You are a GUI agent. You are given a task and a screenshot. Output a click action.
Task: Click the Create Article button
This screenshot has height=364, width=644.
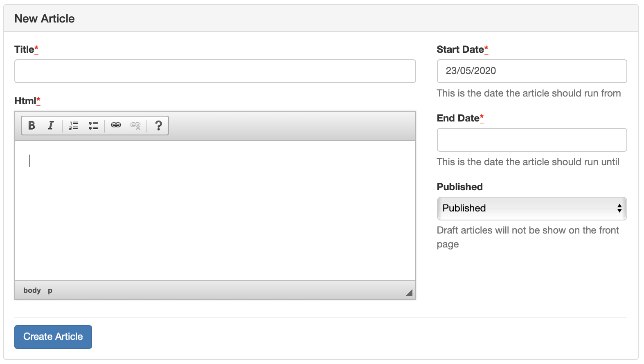click(53, 337)
